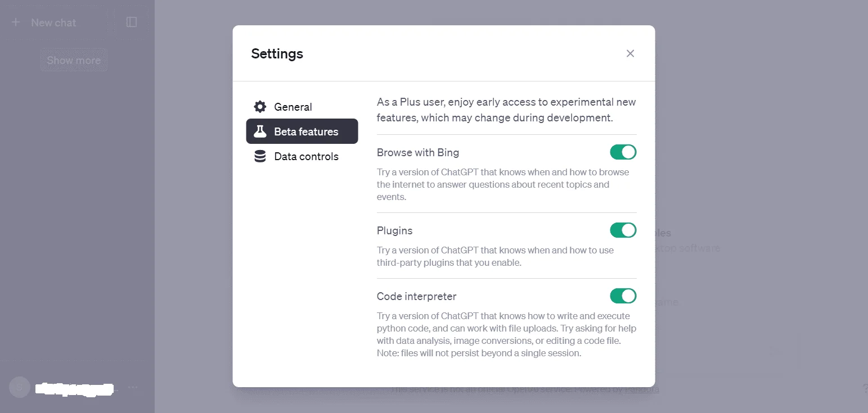The width and height of the screenshot is (868, 413).
Task: Close the Settings dialog with the X
Action: pyautogui.click(x=630, y=53)
